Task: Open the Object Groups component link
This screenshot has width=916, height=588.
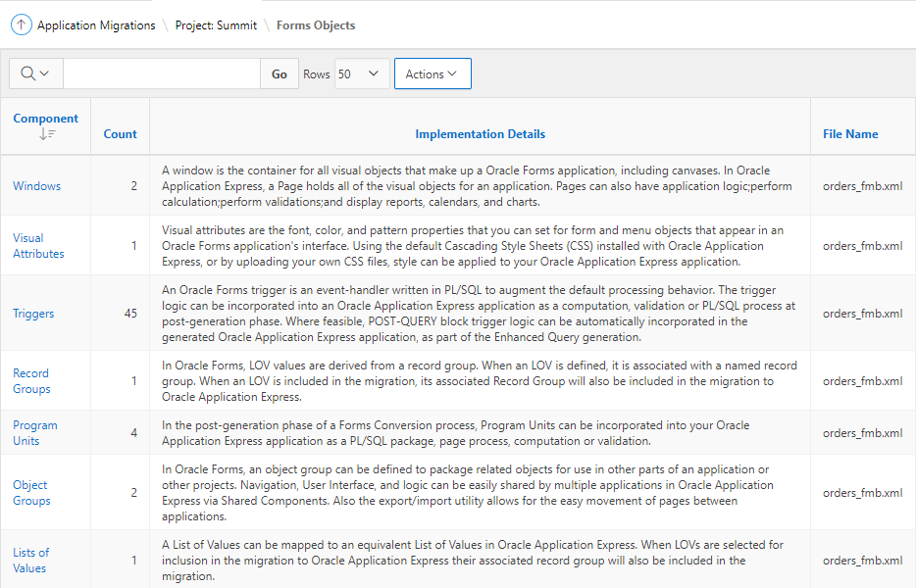Action: [x=31, y=492]
